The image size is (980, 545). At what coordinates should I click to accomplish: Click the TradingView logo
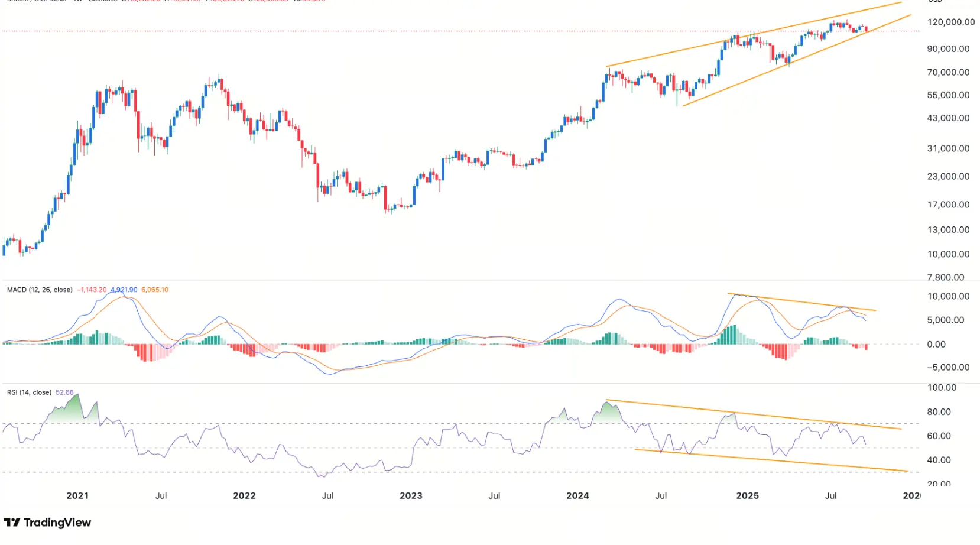47,523
